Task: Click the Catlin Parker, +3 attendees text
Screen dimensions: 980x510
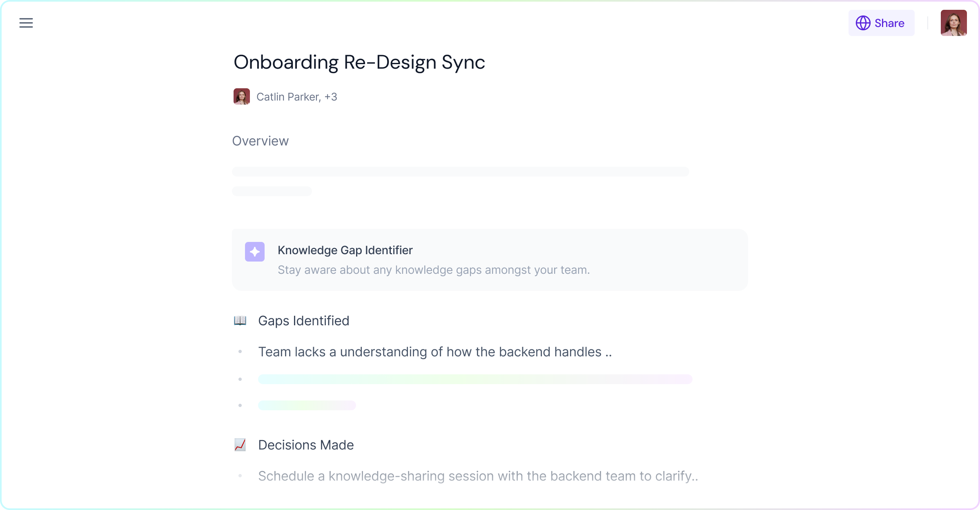Action: tap(296, 97)
